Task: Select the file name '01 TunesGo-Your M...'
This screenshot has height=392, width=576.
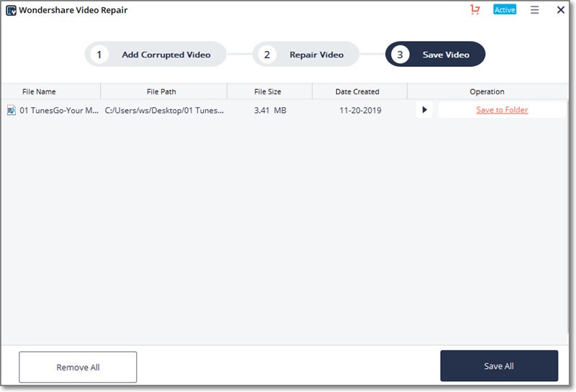Action: pos(59,111)
